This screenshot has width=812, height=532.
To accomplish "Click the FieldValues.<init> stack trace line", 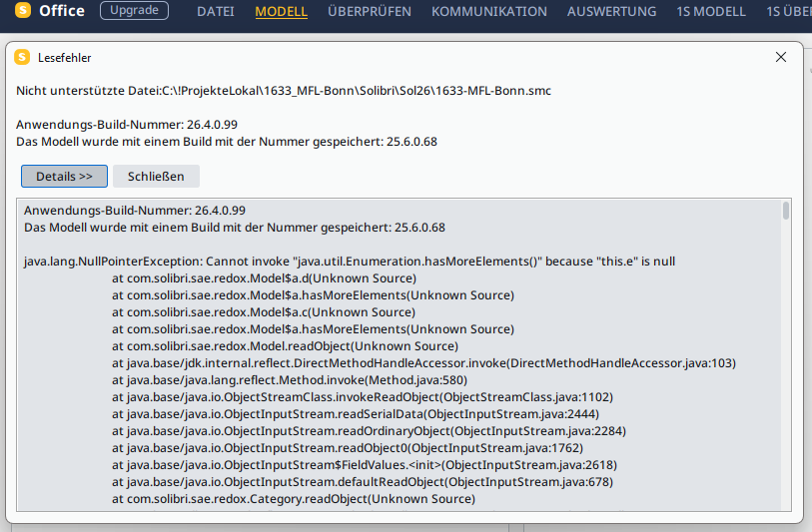I will tap(365, 465).
